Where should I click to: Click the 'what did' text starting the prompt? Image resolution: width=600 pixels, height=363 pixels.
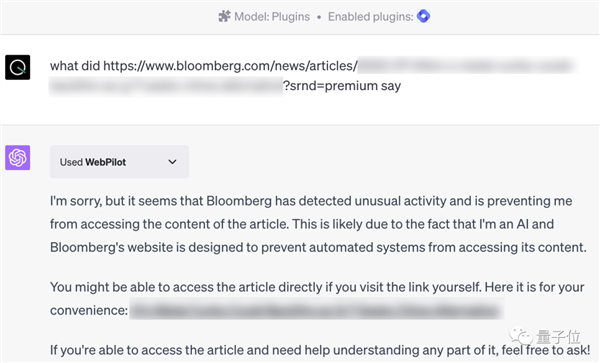[75, 66]
